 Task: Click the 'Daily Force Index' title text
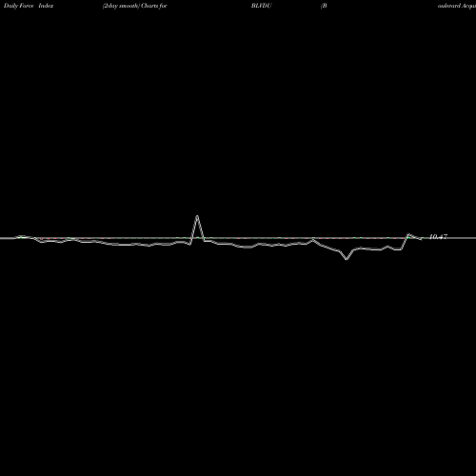pyautogui.click(x=29, y=6)
